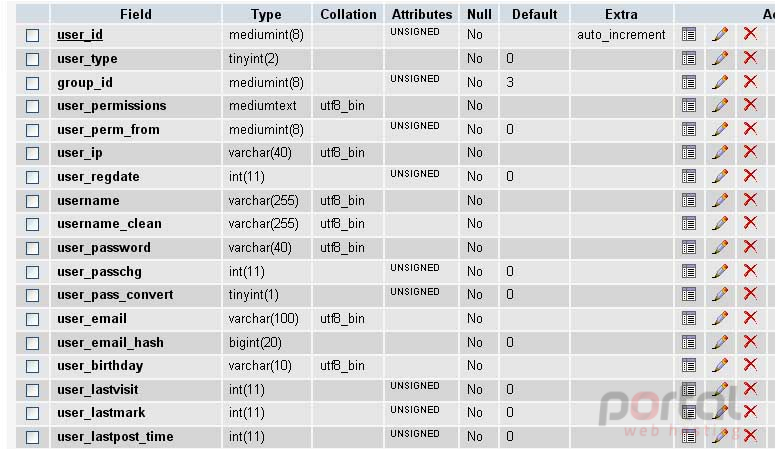Click the Collation column header

pyautogui.click(x=348, y=14)
